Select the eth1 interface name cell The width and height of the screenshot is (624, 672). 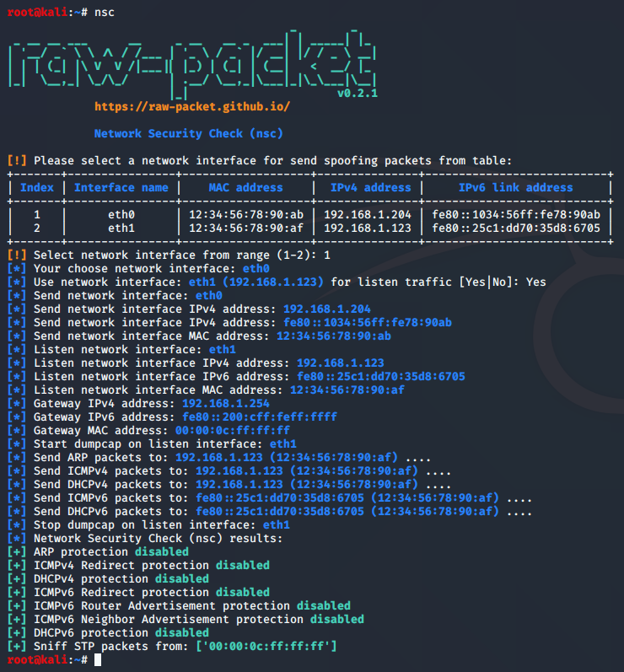[121, 228]
